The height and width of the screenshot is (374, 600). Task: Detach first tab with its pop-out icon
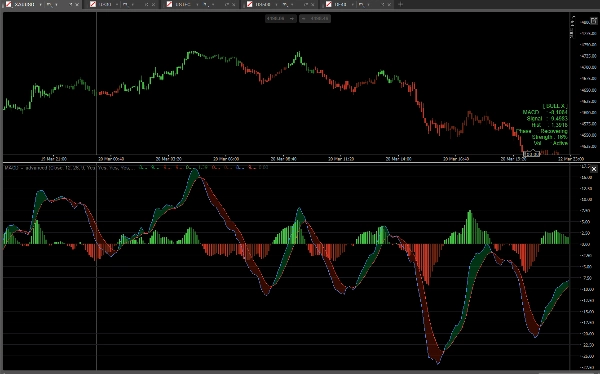pyautogui.click(x=70, y=5)
